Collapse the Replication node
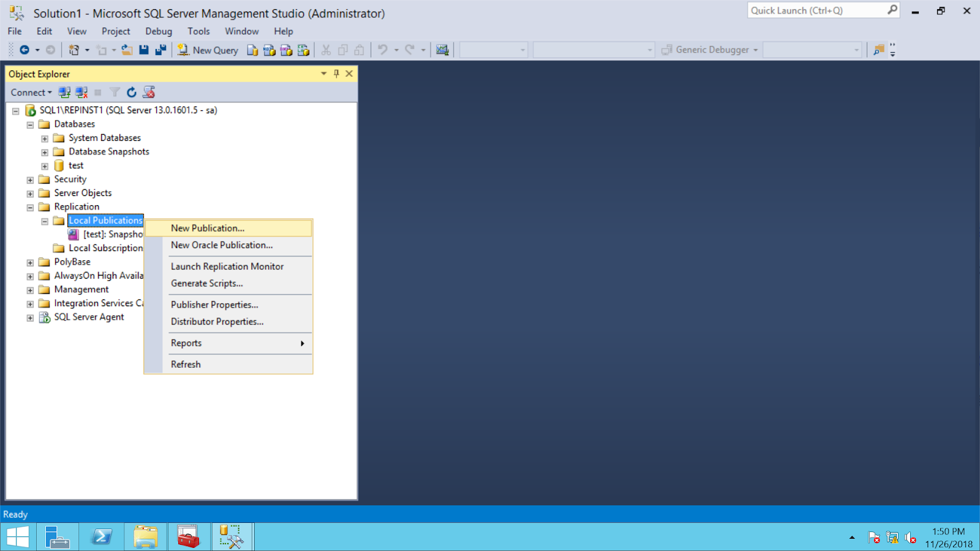 coord(29,207)
